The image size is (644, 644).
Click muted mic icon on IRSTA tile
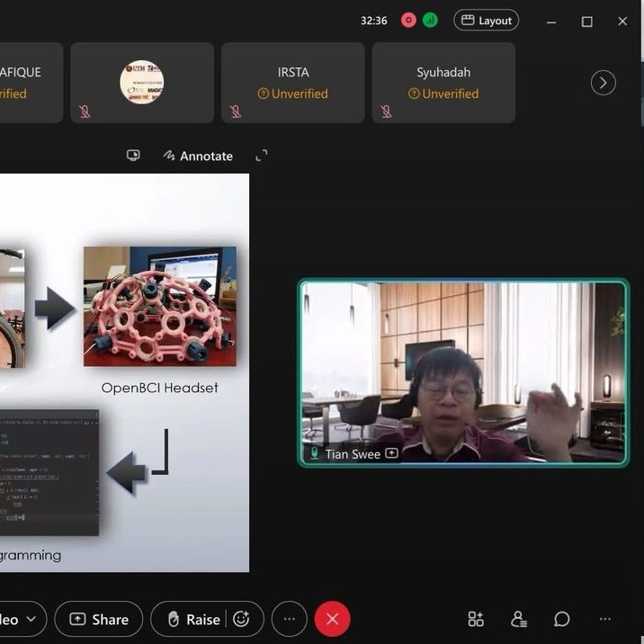click(x=236, y=112)
